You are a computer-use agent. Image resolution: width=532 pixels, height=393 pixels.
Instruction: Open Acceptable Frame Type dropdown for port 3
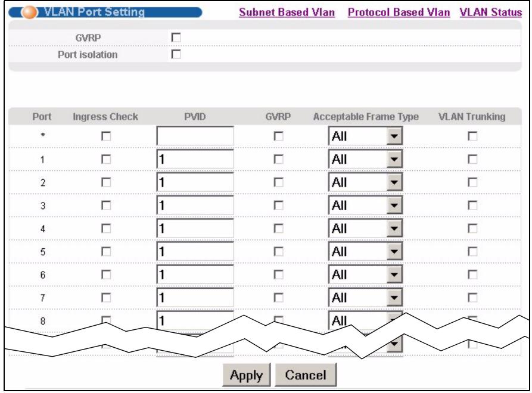(x=365, y=205)
